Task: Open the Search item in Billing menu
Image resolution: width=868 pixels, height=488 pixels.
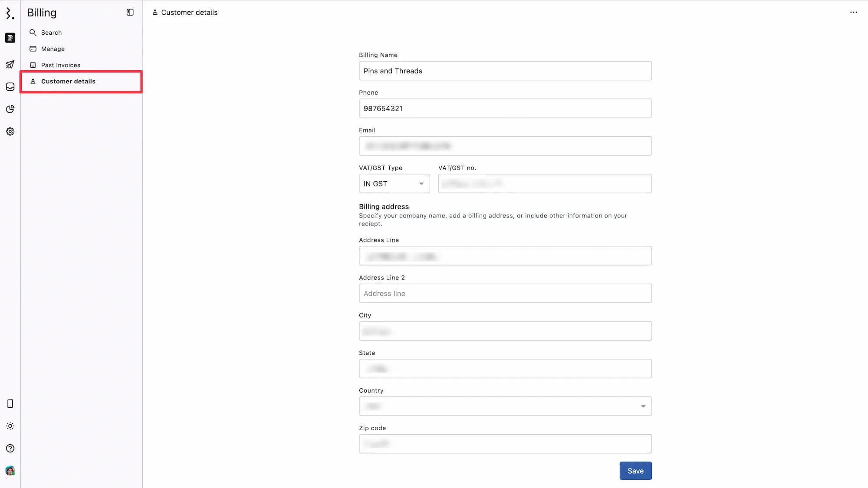Action: 51,33
